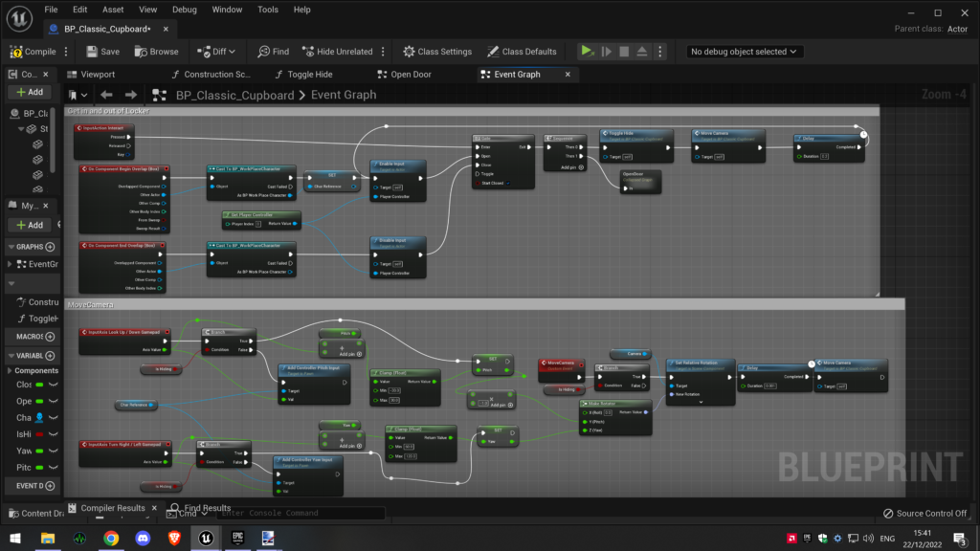Open the Asset menu
The width and height of the screenshot is (980, 551).
pyautogui.click(x=113, y=10)
